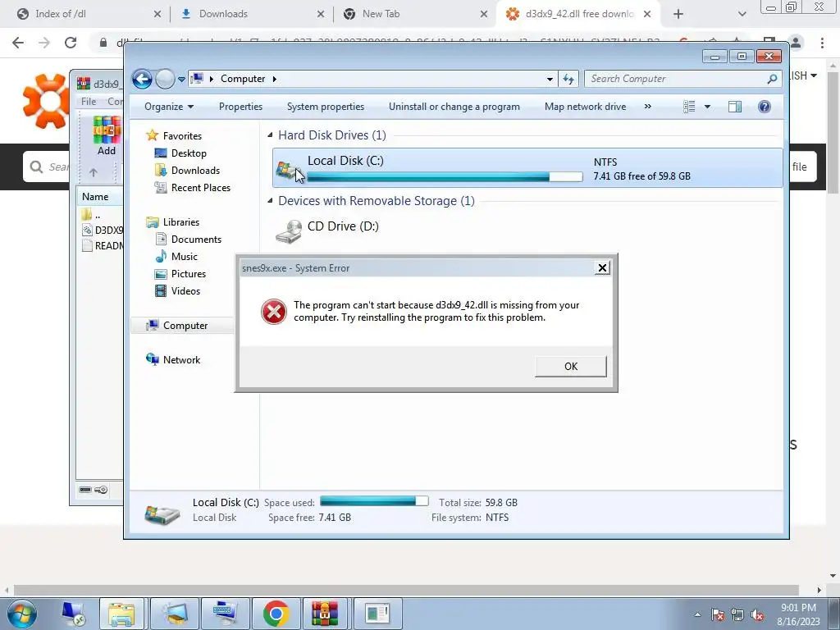The image size is (840, 630).
Task: Refresh the Computer folder view
Action: coord(568,80)
